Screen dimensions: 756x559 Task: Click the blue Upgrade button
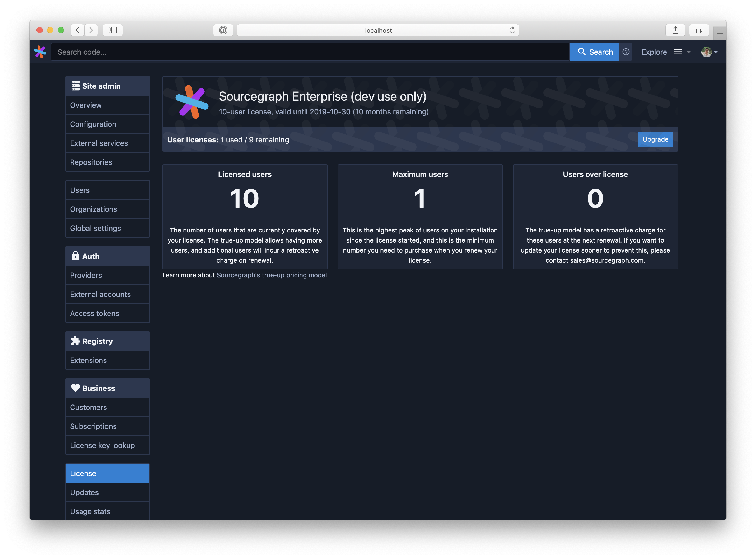655,139
